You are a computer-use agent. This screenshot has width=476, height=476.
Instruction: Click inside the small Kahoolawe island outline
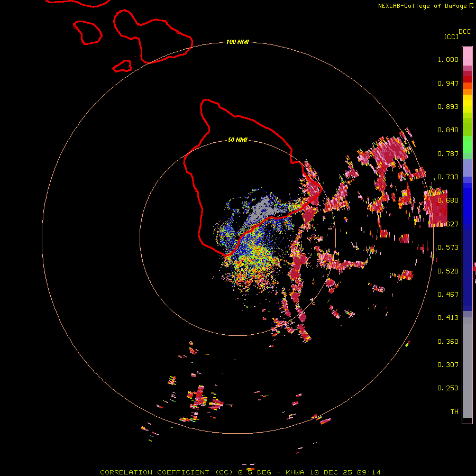pyautogui.click(x=123, y=66)
